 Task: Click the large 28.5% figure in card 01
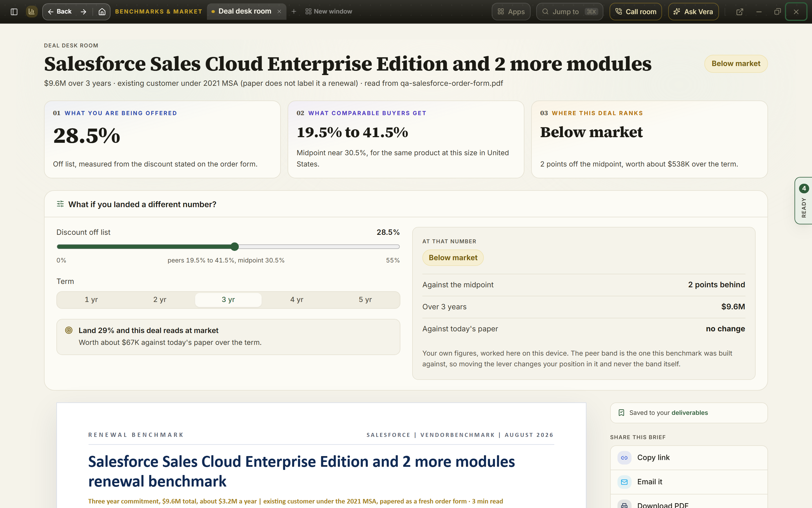[87, 136]
